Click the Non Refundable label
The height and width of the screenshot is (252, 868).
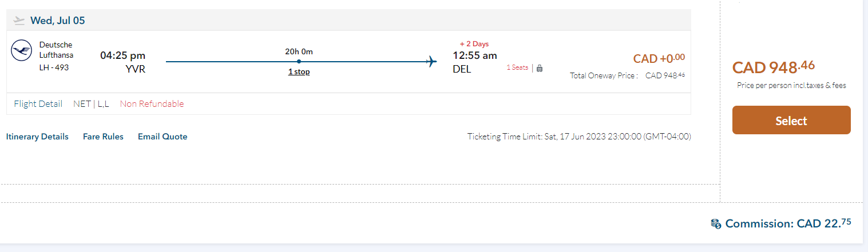click(152, 104)
